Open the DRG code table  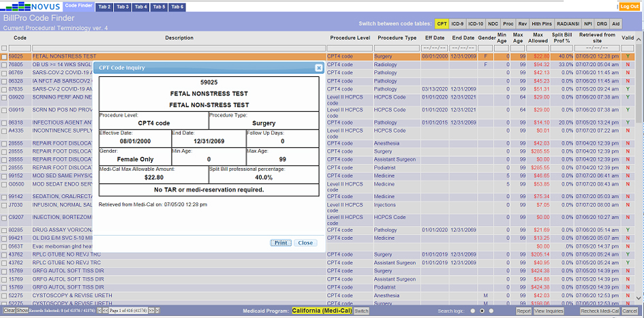602,24
